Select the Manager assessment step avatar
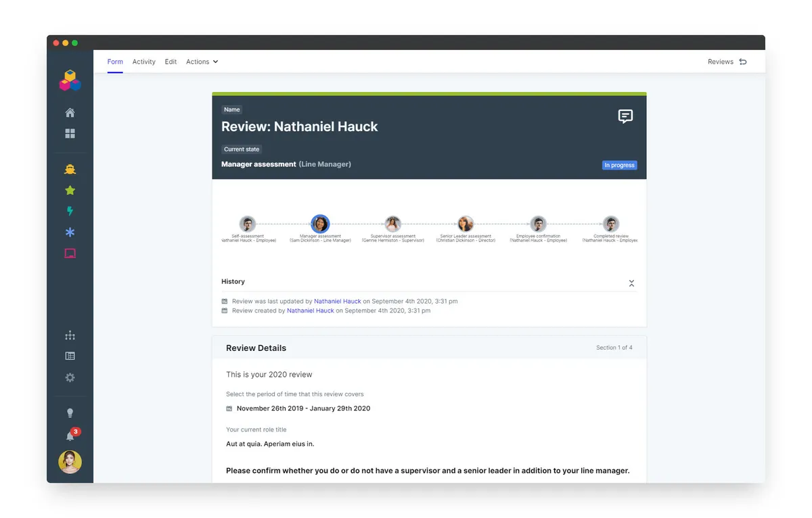The width and height of the screenshot is (812, 518). [320, 224]
